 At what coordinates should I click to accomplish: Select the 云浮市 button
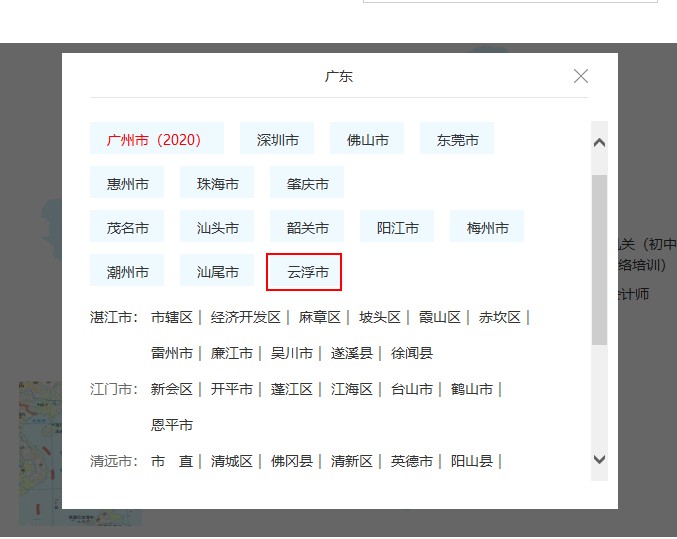pos(304,272)
